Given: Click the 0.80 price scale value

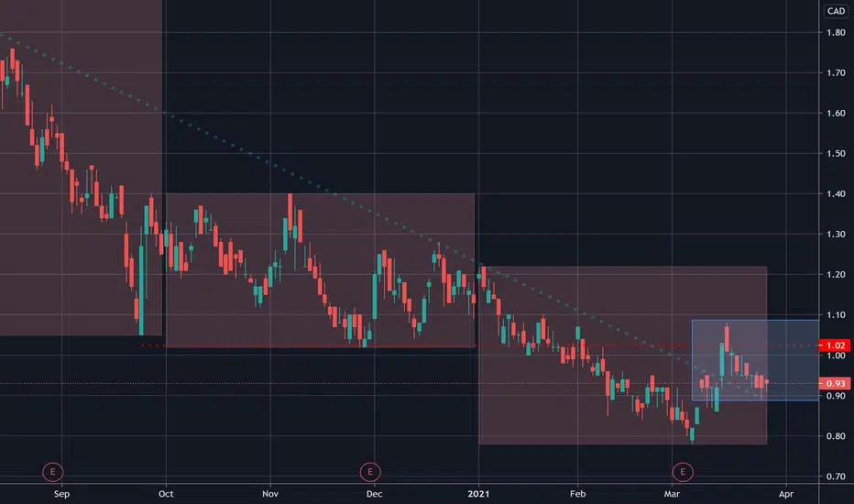Looking at the screenshot, I should pos(836,436).
